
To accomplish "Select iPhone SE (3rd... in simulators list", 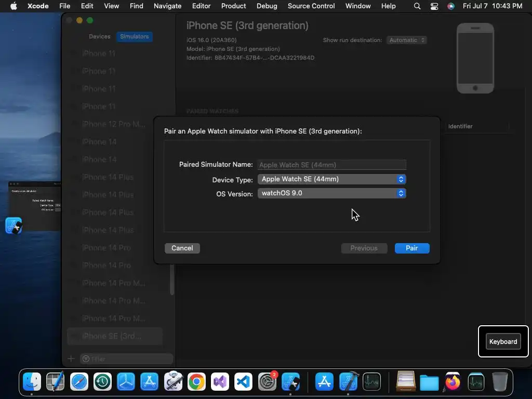I will (115, 336).
